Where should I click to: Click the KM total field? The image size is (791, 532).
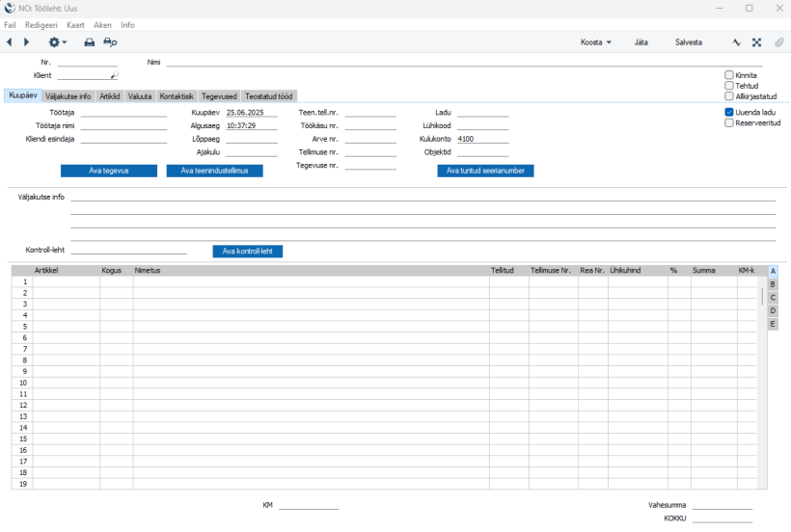coord(309,505)
